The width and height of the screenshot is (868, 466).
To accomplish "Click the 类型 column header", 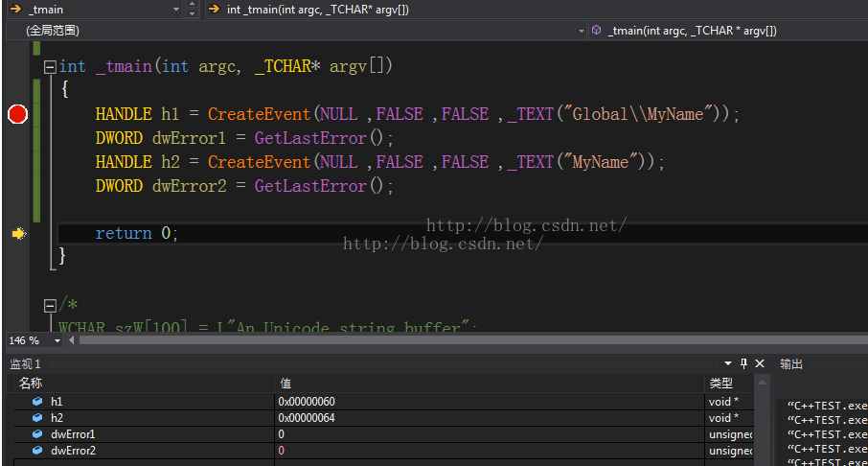I will pos(721,383).
